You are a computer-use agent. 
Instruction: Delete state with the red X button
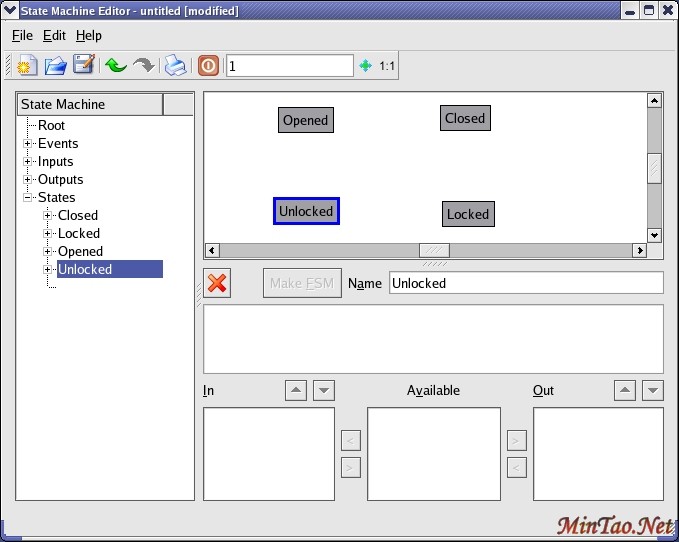217,283
